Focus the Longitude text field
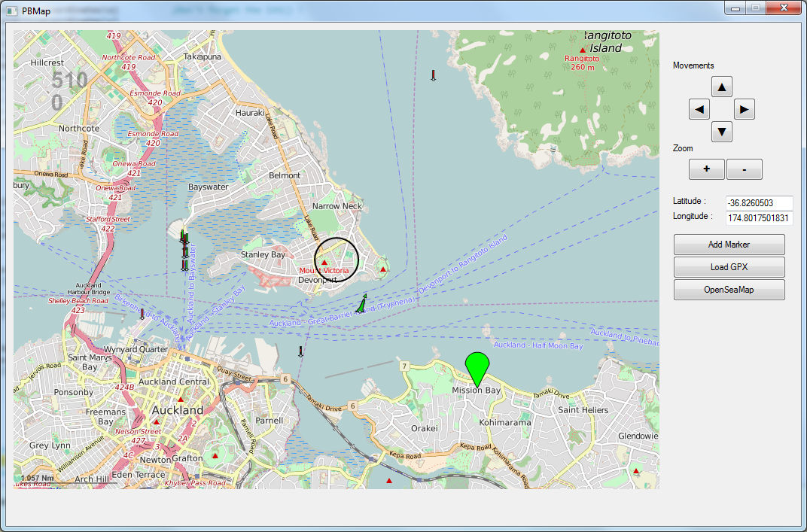Screen dimensions: 807x532 (758, 218)
